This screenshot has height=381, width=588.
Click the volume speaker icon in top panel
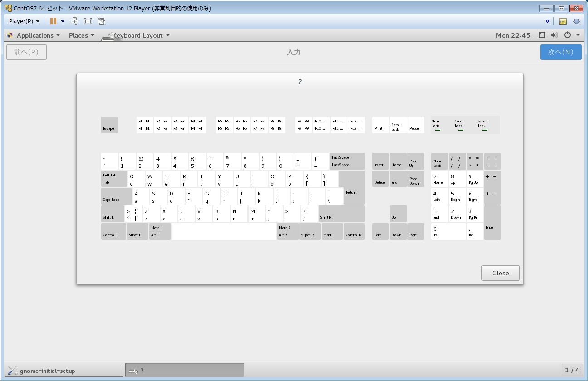(x=554, y=35)
